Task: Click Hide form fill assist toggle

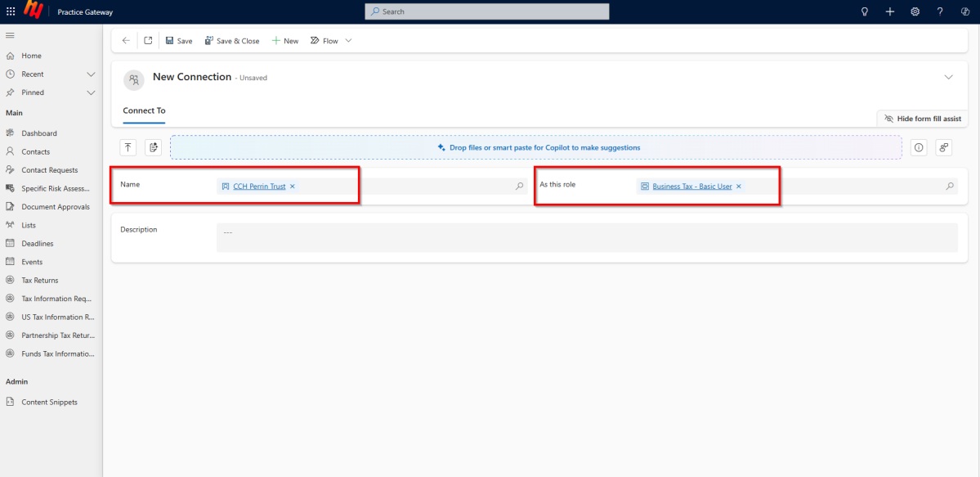Action: (923, 119)
